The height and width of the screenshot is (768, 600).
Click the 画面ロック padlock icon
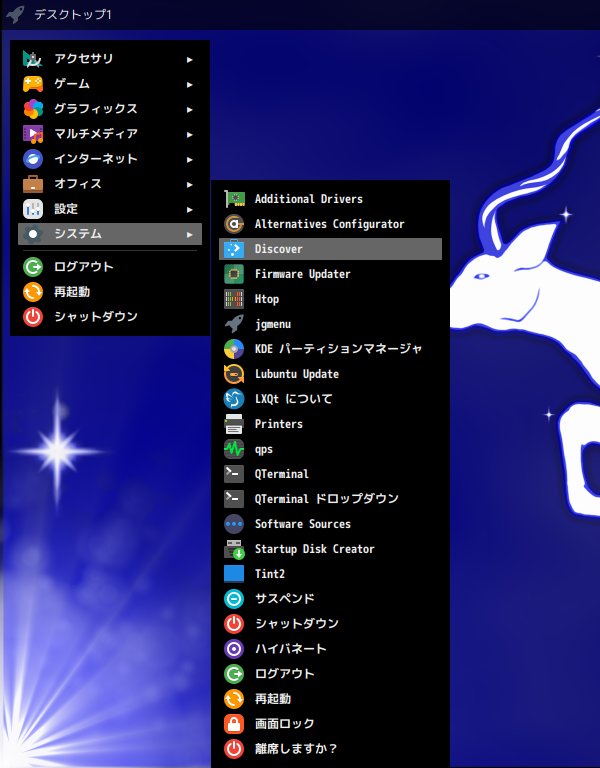tap(234, 723)
